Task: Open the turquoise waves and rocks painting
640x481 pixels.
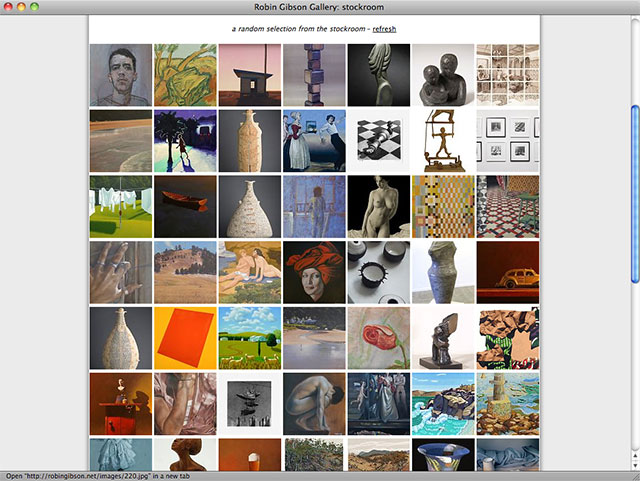Action: pyautogui.click(x=443, y=404)
